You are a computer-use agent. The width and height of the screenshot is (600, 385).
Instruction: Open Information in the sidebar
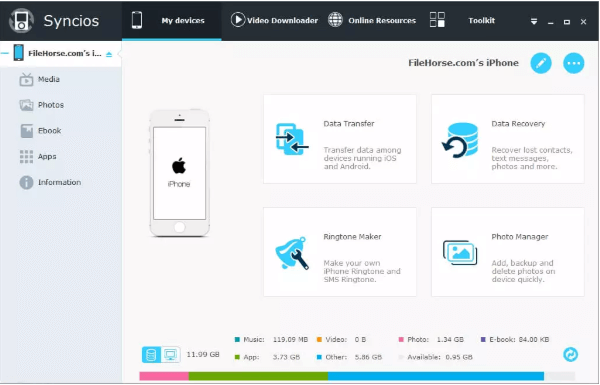click(59, 183)
